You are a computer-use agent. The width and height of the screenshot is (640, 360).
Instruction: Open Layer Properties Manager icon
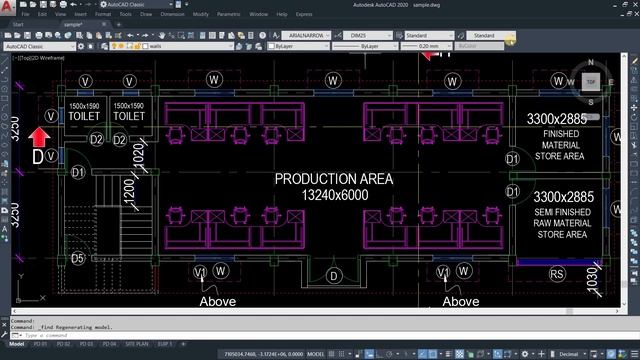[x=104, y=47]
